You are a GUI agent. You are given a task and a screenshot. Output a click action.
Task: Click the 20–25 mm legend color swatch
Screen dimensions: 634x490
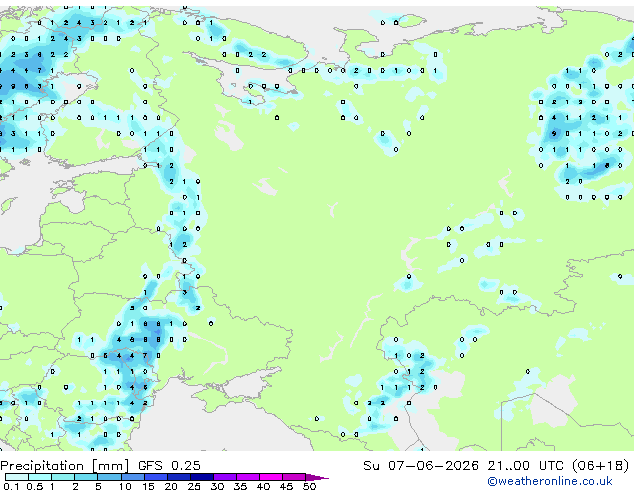click(x=179, y=477)
